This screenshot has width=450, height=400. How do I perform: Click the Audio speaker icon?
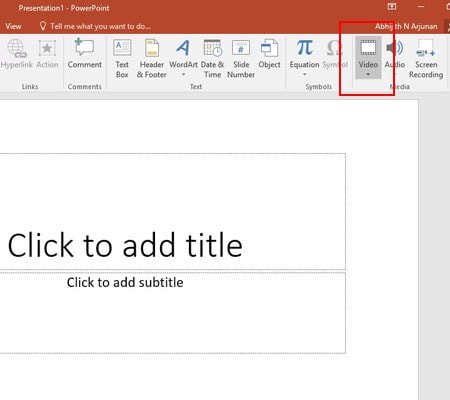point(395,48)
